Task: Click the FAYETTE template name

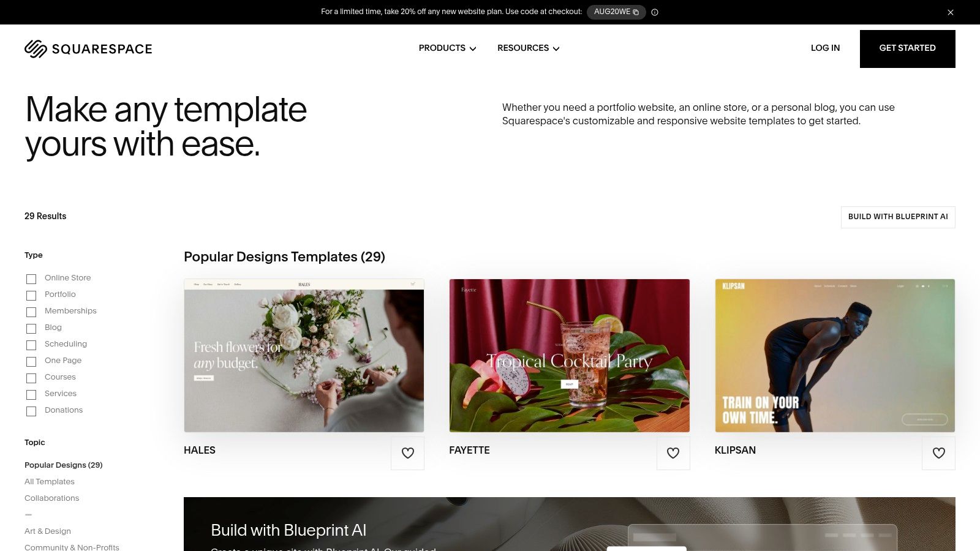Action: (469, 450)
